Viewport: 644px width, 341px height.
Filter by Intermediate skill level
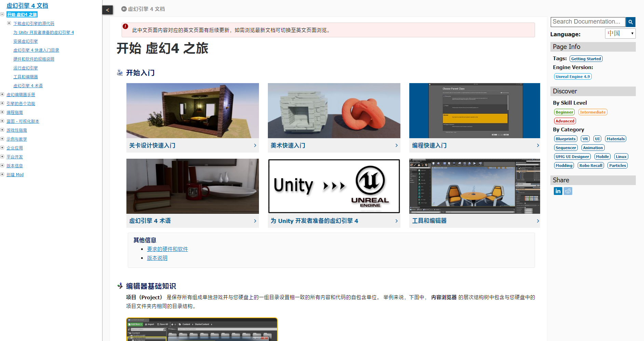point(593,112)
